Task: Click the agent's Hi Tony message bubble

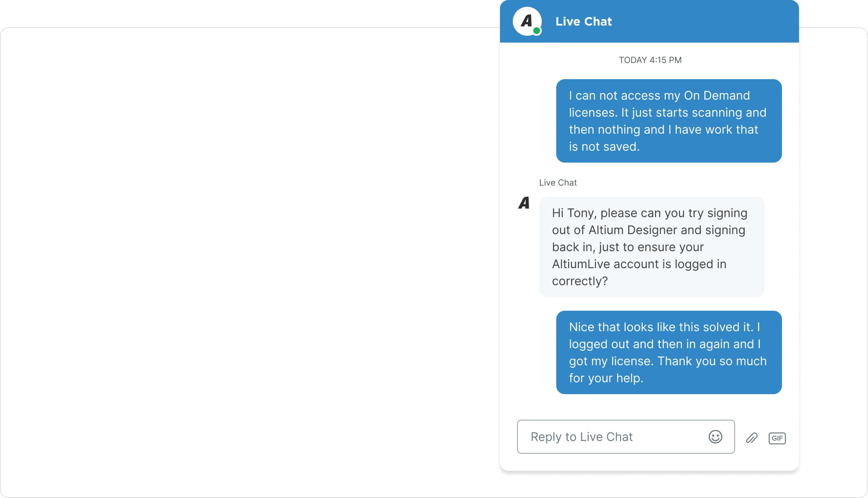Action: (651, 247)
